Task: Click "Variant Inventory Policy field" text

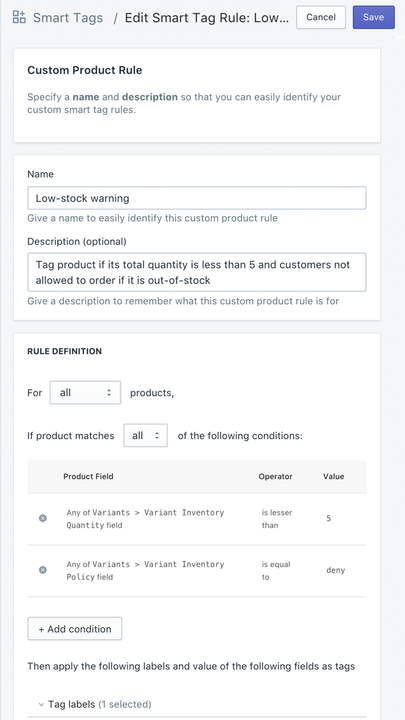Action: [145, 571]
